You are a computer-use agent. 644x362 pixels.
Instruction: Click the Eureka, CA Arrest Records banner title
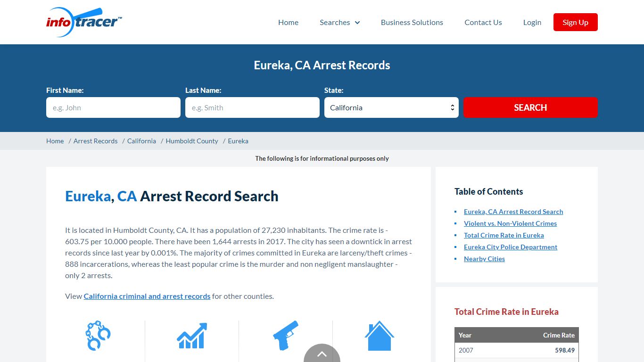[x=322, y=65]
